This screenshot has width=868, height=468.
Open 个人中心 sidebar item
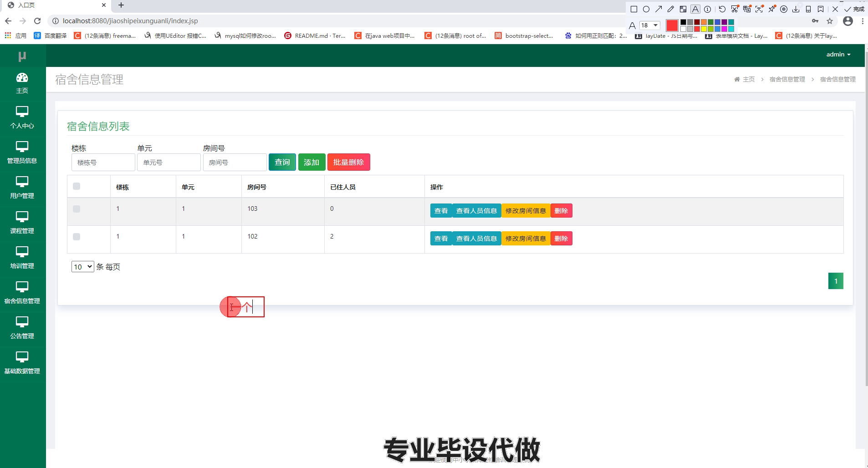[22, 118]
